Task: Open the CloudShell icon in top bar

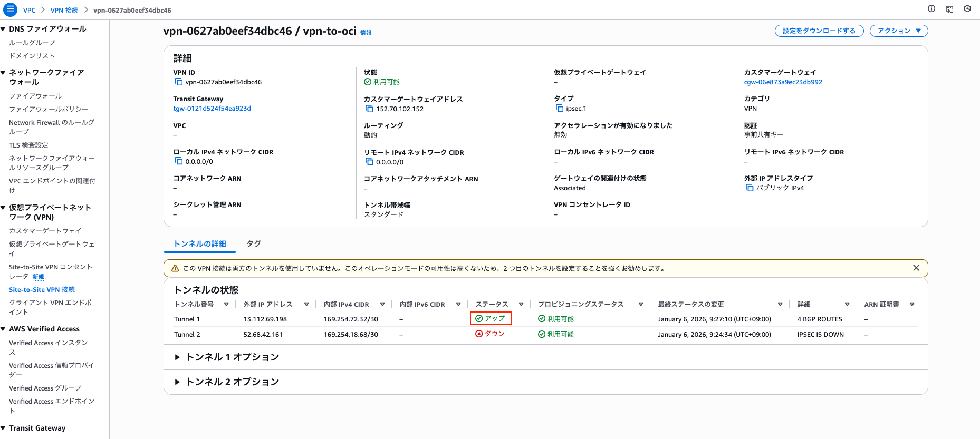Action: pyautogui.click(x=949, y=9)
